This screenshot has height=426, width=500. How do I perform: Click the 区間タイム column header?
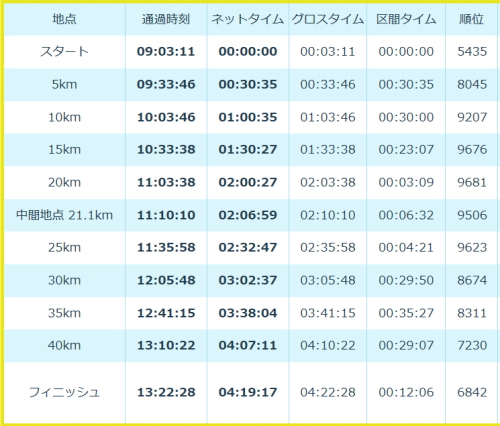(x=406, y=19)
